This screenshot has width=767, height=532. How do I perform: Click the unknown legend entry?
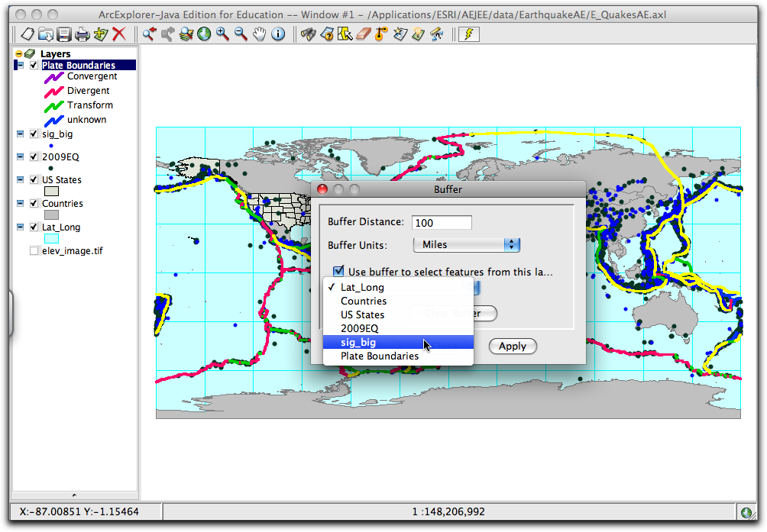click(x=76, y=120)
